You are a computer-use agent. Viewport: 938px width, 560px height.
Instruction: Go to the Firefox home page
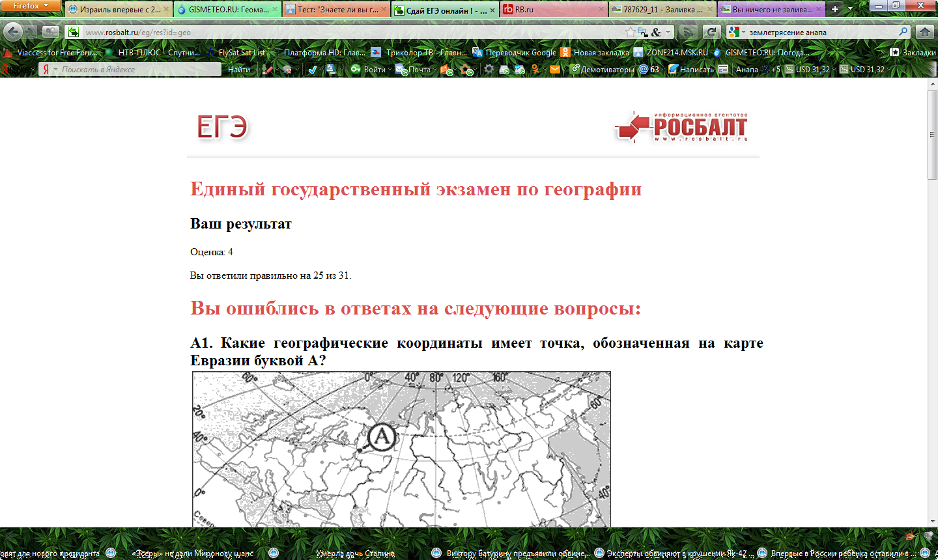click(925, 32)
